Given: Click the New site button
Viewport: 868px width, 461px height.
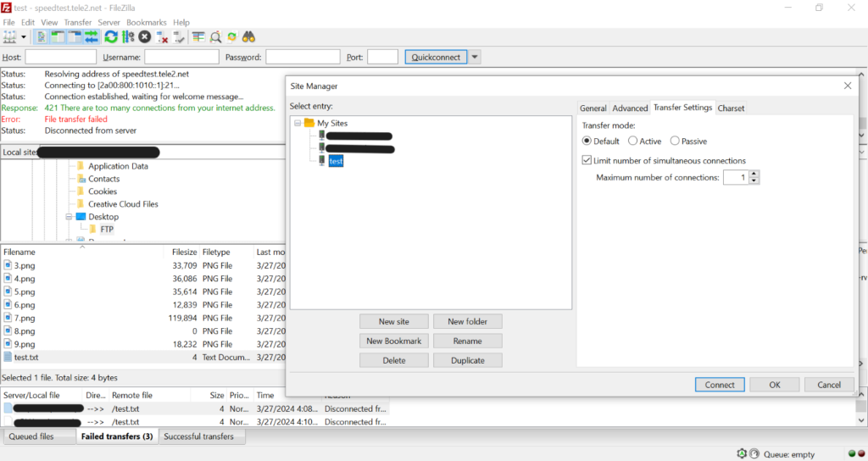Looking at the screenshot, I should pyautogui.click(x=393, y=321).
